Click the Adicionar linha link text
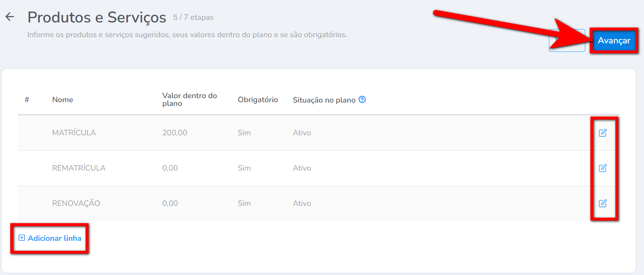The image size is (644, 275). [54, 238]
